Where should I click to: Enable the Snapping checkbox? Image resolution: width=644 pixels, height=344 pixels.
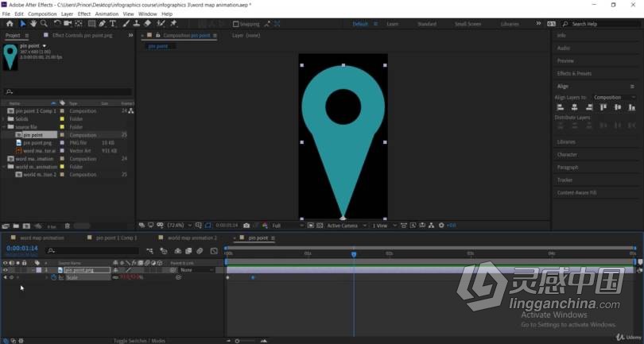click(236, 24)
